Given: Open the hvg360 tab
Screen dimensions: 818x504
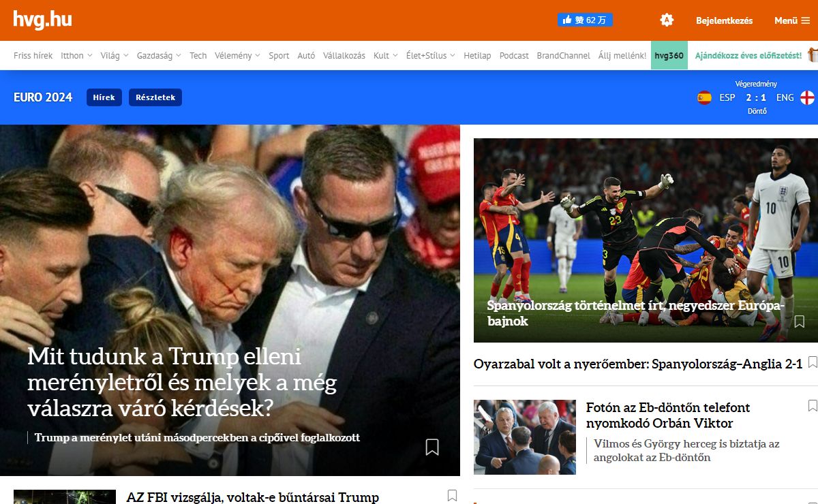Looking at the screenshot, I should click(x=669, y=55).
